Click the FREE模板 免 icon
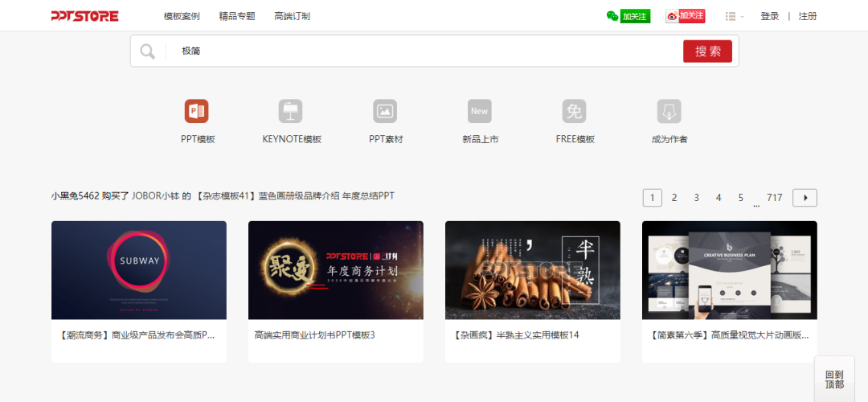868x402 pixels. tap(574, 111)
